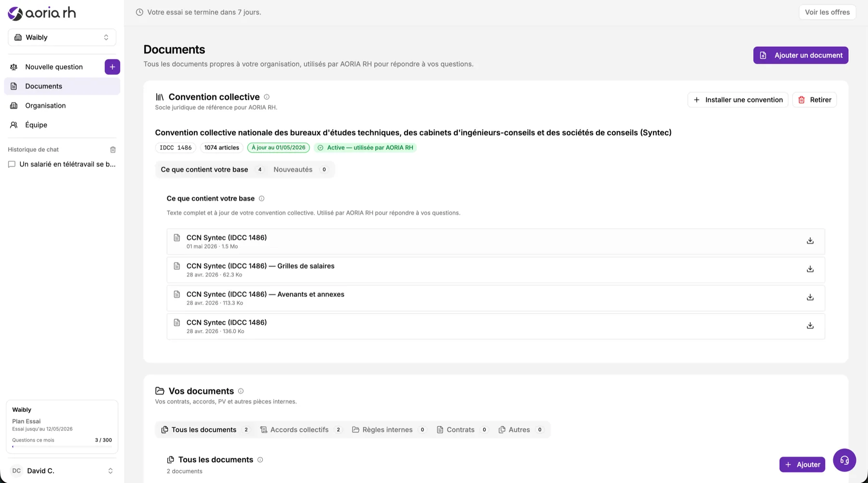Image resolution: width=868 pixels, height=483 pixels.
Task: Go to Organisation in the sidebar
Action: pyautogui.click(x=62, y=106)
